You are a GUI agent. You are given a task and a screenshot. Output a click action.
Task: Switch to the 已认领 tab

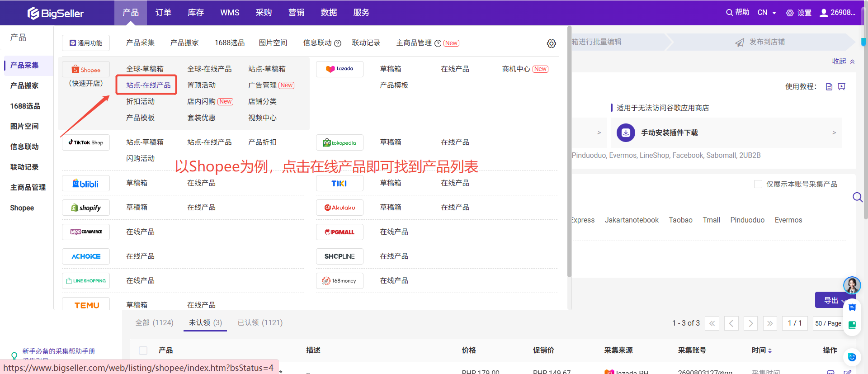point(260,322)
